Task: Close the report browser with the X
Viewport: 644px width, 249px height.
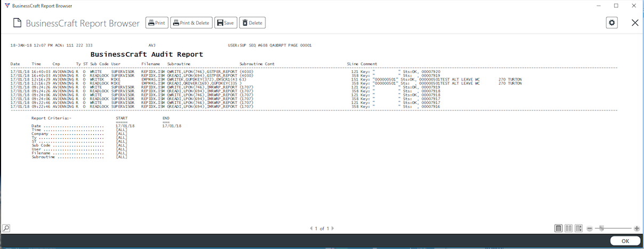Action: pyautogui.click(x=635, y=22)
